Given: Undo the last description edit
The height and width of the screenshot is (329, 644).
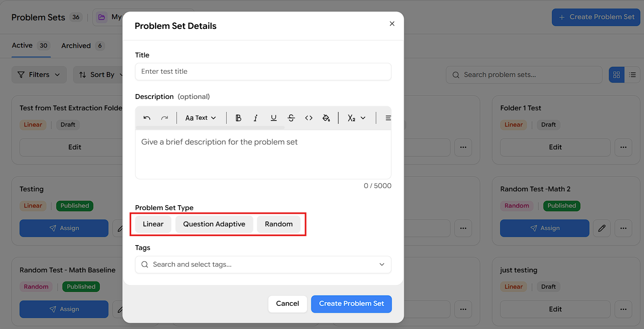Looking at the screenshot, I should click(147, 118).
